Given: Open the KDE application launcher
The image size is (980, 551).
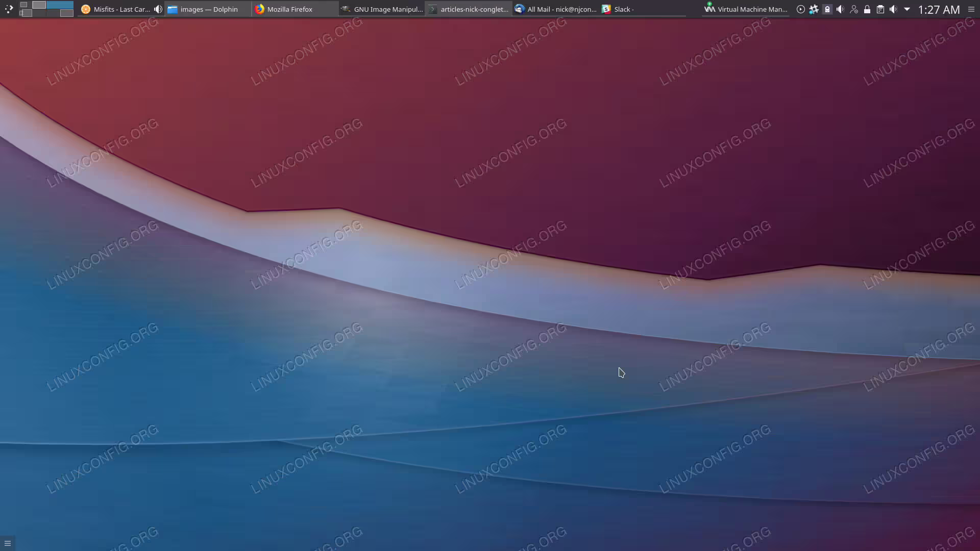Looking at the screenshot, I should tap(9, 9).
